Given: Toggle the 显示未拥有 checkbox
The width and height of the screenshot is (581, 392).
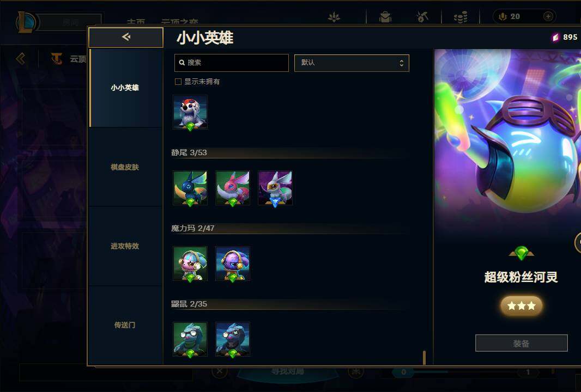Looking at the screenshot, I should coord(178,82).
